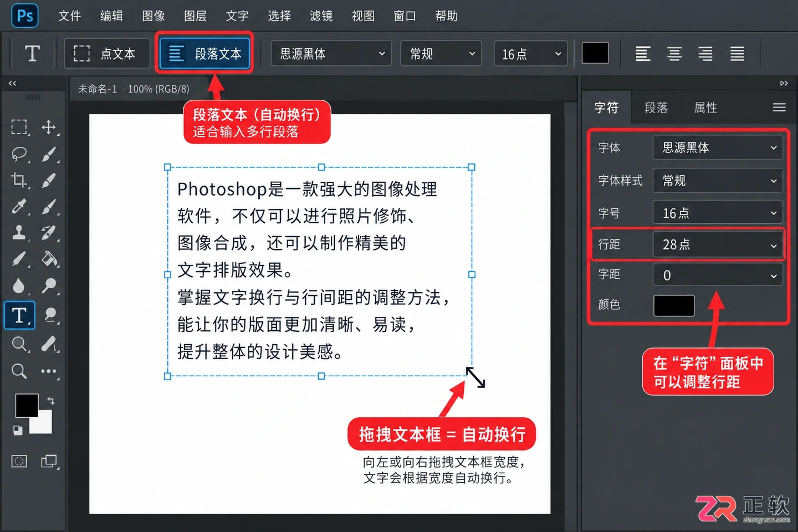
Task: Open the three-dots extra tools icon
Action: pyautogui.click(x=49, y=371)
